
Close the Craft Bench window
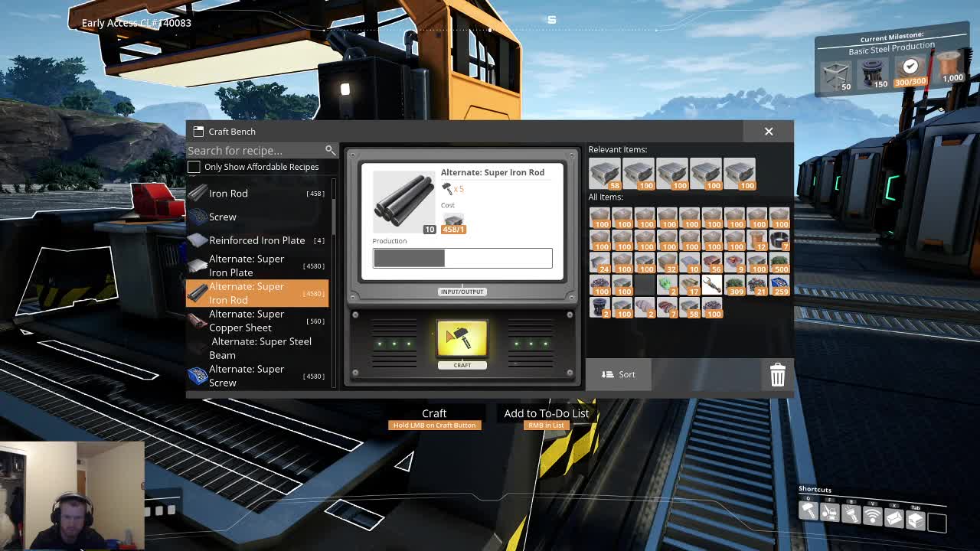[x=769, y=131]
